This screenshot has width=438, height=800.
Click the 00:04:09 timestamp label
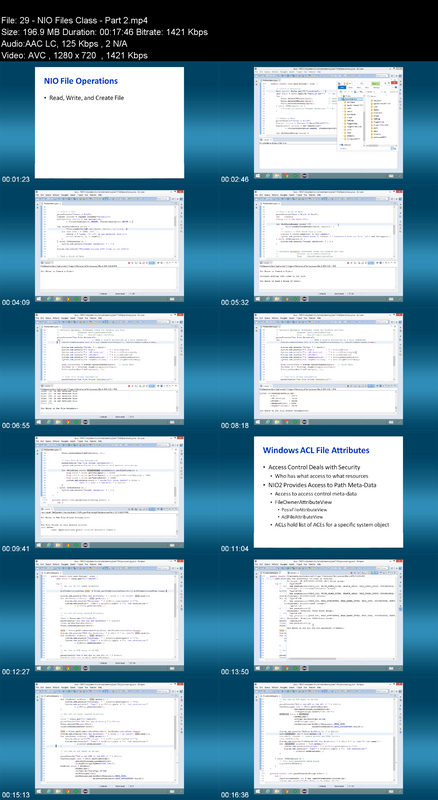[x=15, y=303]
